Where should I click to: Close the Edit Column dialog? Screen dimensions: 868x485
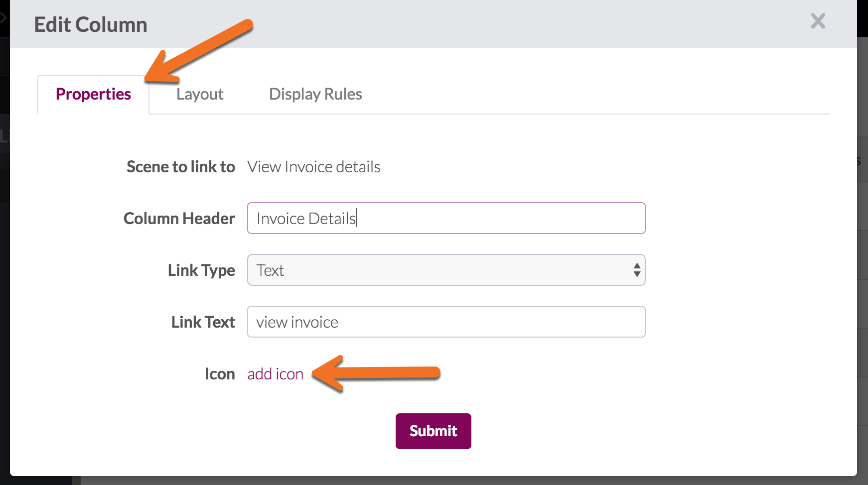818,21
